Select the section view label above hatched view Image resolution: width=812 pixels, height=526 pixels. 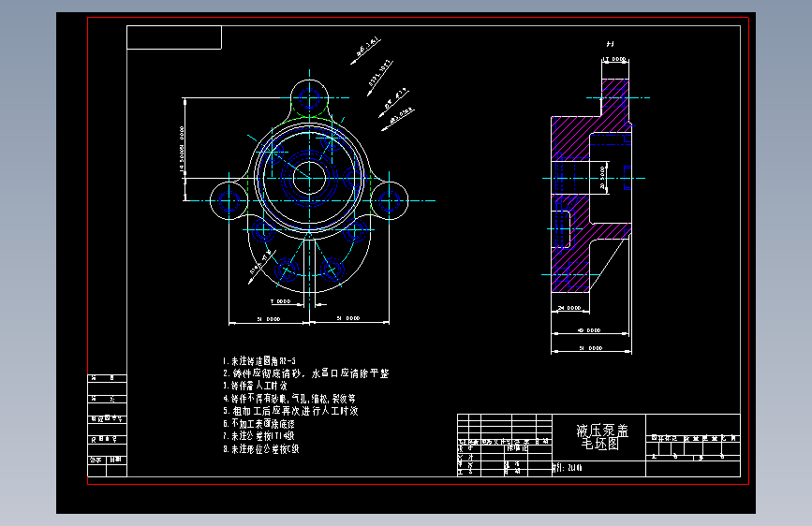coord(610,45)
